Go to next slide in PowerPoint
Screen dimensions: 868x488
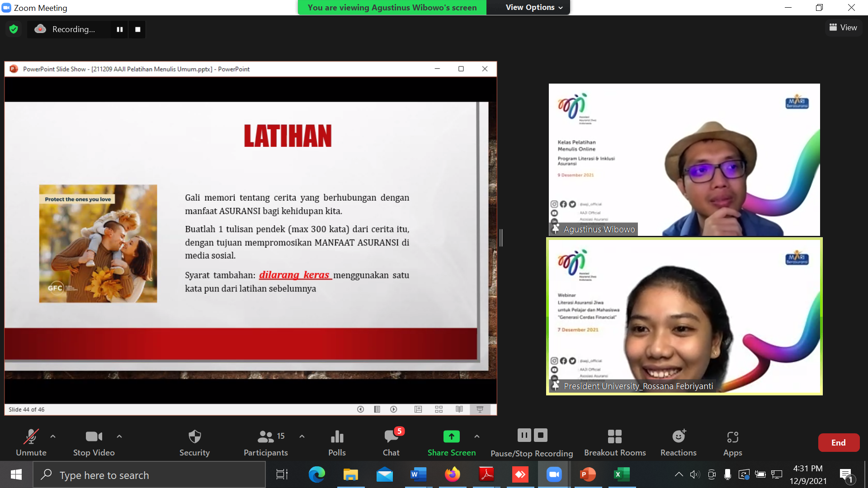tap(394, 409)
